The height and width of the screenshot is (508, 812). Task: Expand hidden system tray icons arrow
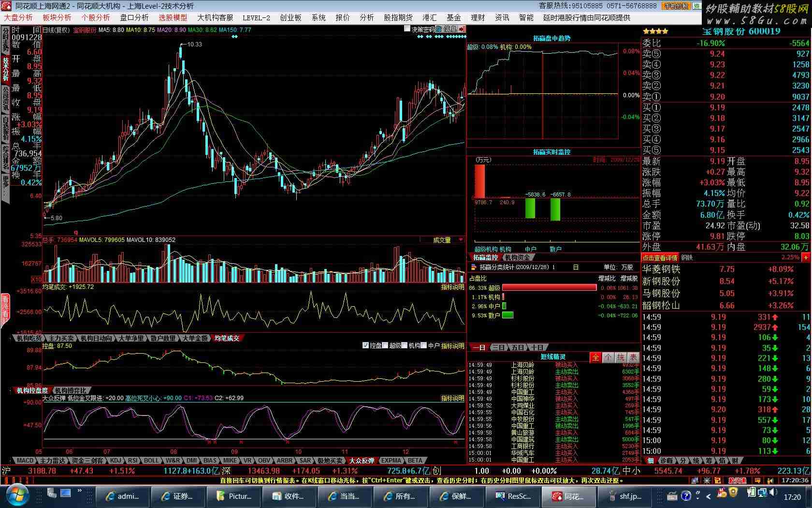[708, 496]
